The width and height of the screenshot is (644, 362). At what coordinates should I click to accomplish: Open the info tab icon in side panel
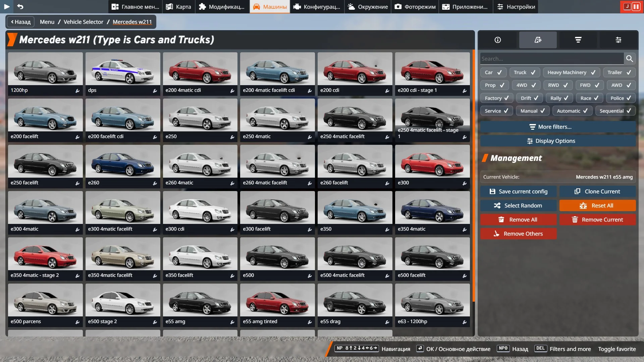click(x=498, y=40)
